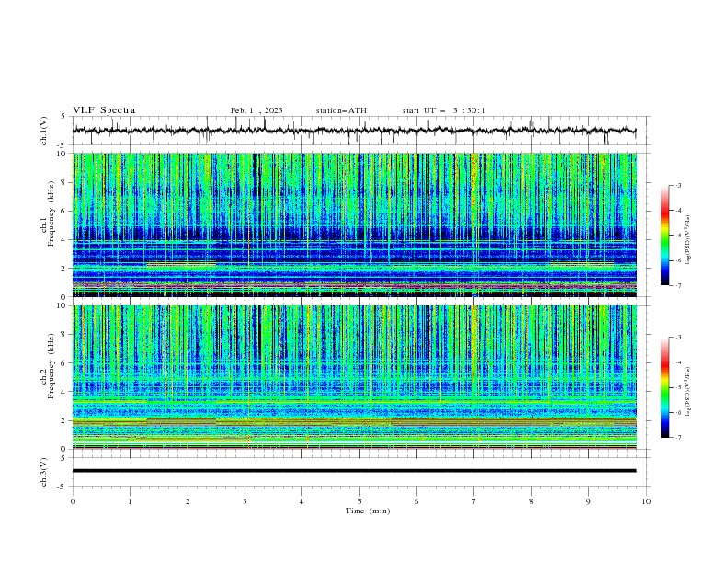Click the time axis tick label '3'
728x563 pixels.
click(245, 501)
